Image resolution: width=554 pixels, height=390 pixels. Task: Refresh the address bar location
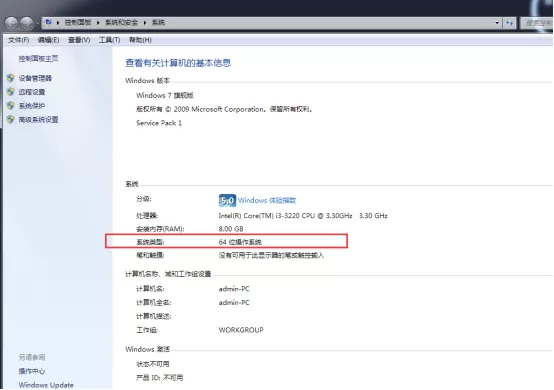click(x=509, y=23)
